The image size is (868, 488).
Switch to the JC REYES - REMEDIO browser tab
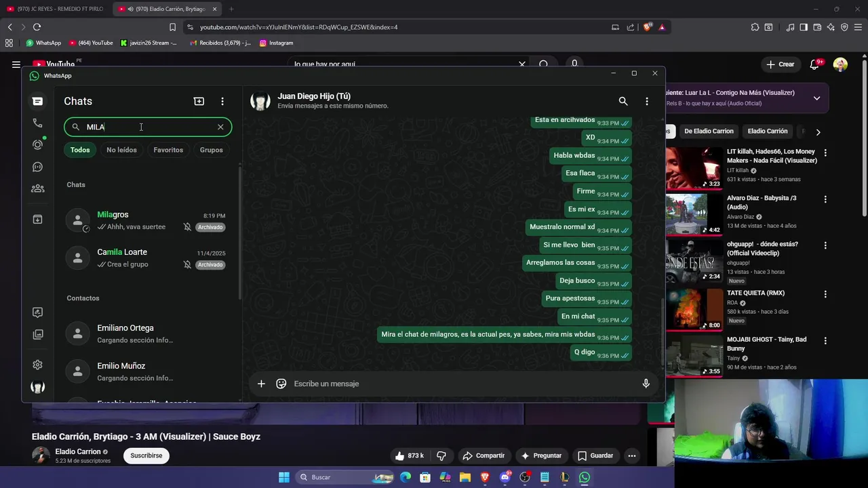pyautogui.click(x=56, y=9)
